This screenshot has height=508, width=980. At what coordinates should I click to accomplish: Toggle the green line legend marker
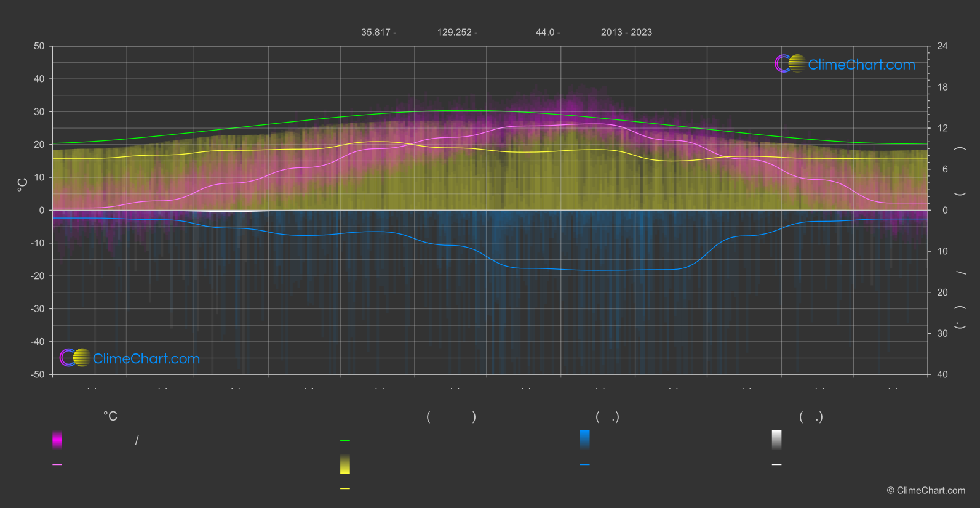(345, 441)
